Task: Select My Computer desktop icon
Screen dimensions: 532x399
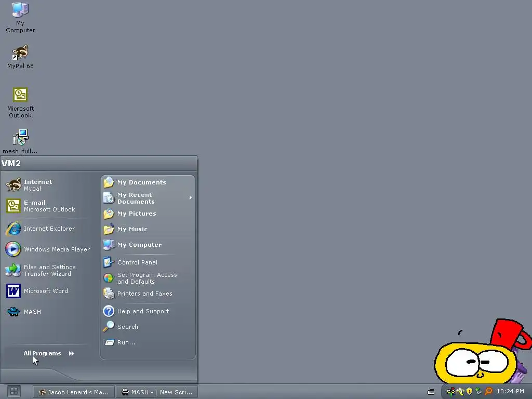Action: [x=20, y=17]
